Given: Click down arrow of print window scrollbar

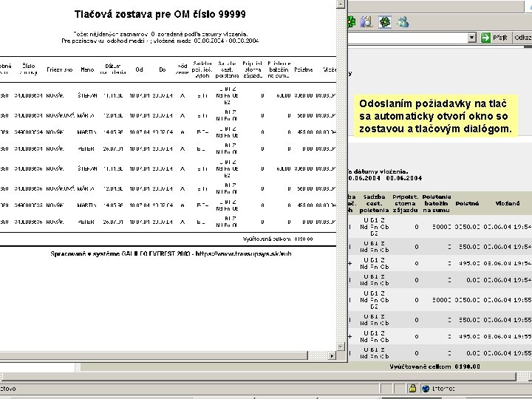Looking at the screenshot, I should pyautogui.click(x=341, y=346).
